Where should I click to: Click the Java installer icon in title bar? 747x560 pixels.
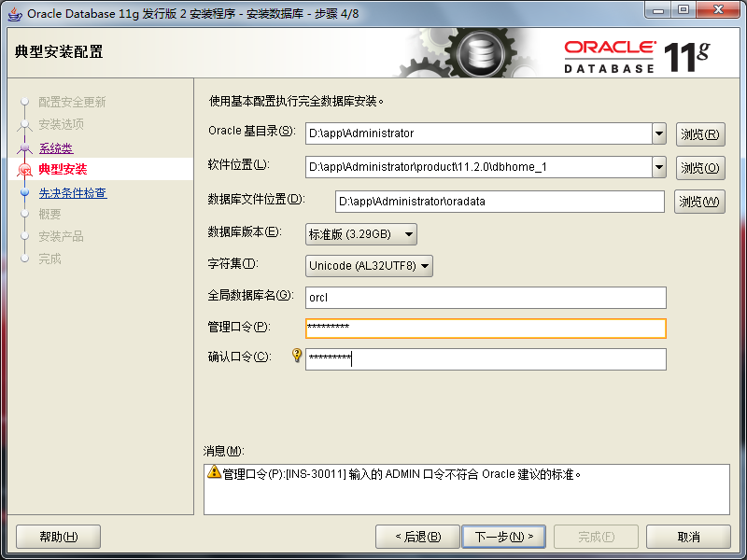15,14
